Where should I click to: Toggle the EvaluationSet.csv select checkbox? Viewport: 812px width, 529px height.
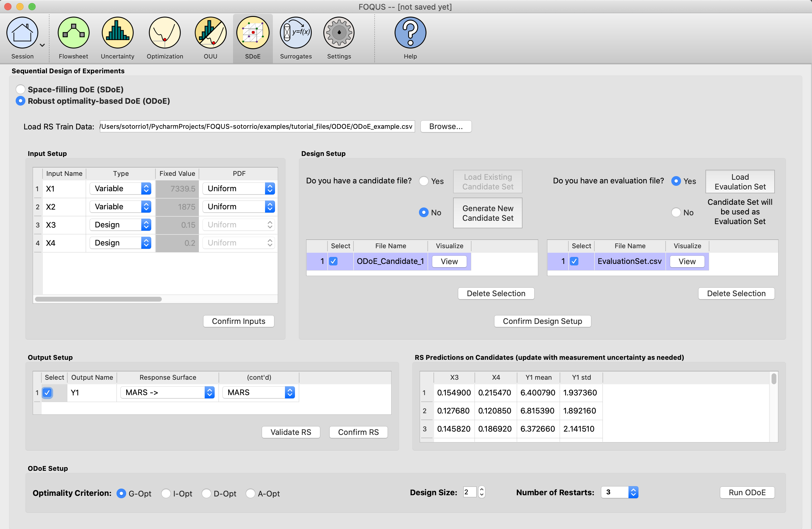tap(574, 261)
